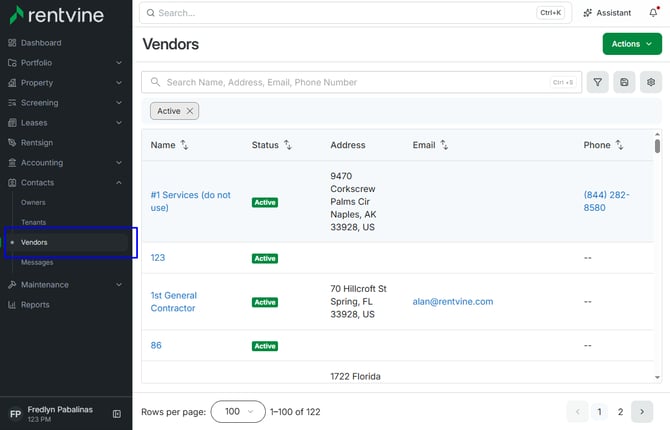
Task: Click the Reports chart icon
Action: (x=12, y=305)
